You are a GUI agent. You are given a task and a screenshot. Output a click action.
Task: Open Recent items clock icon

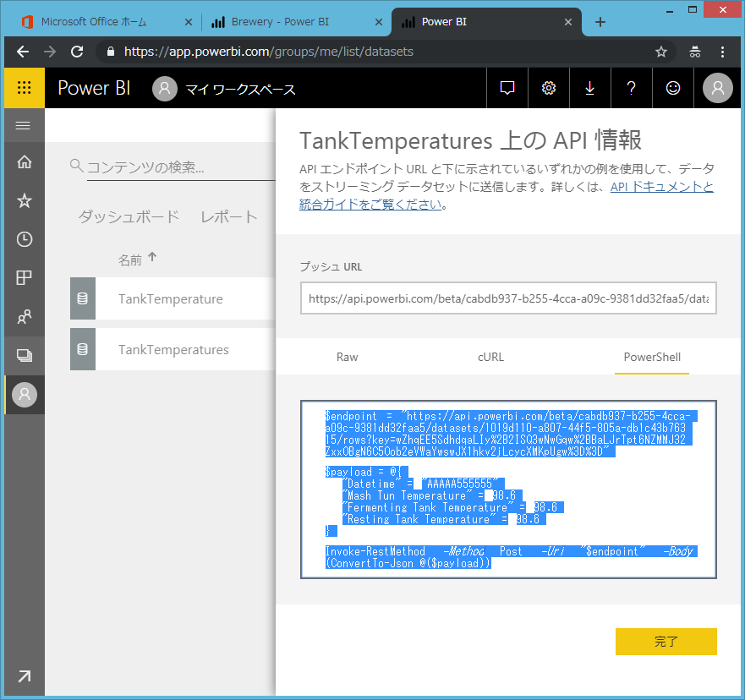(25, 239)
